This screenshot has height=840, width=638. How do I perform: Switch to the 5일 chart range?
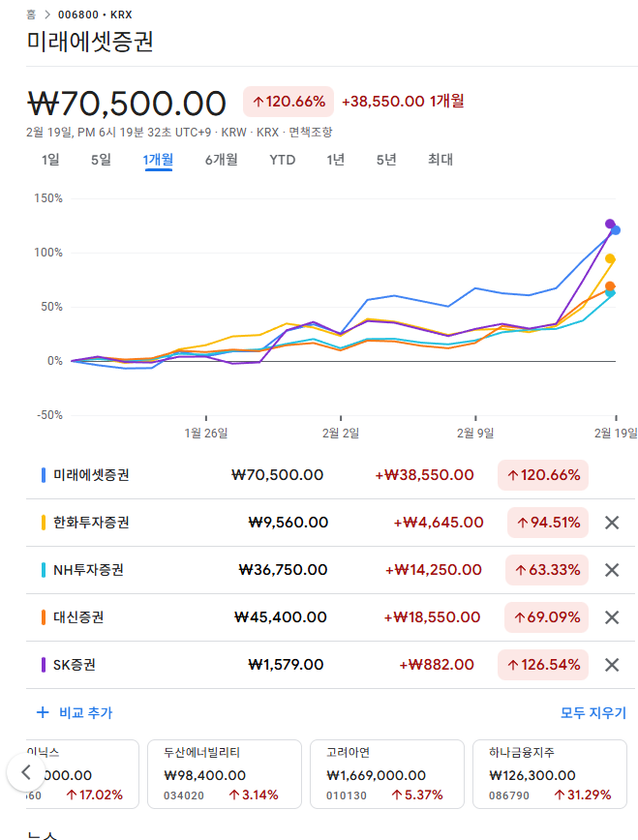coord(101,160)
